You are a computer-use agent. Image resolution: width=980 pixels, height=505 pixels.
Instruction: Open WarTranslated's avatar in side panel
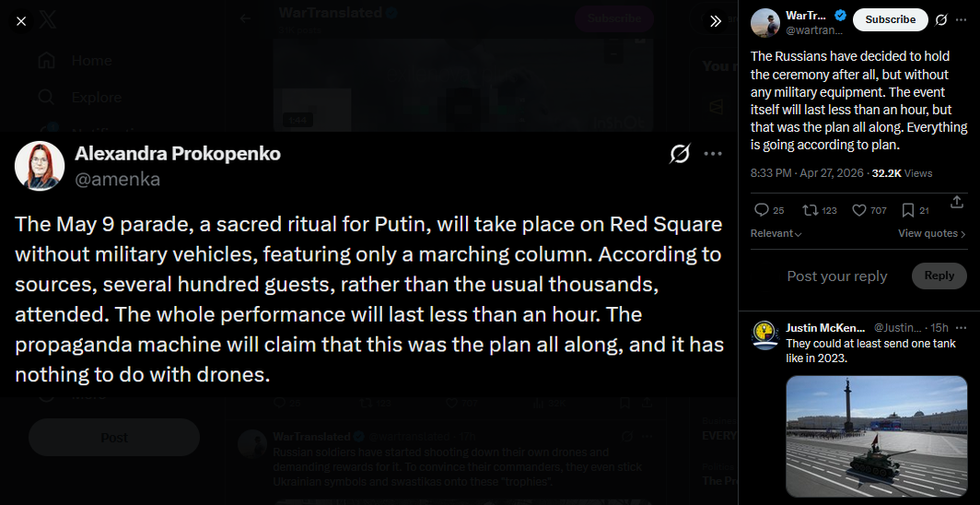pyautogui.click(x=765, y=23)
